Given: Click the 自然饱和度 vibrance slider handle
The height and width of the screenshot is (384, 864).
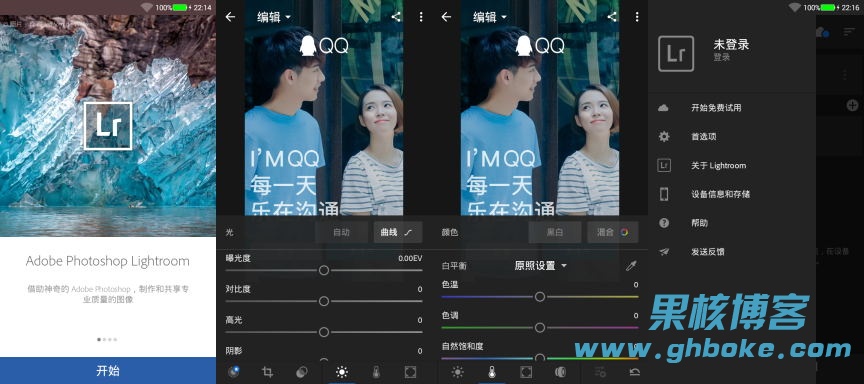Looking at the screenshot, I should point(540,358).
